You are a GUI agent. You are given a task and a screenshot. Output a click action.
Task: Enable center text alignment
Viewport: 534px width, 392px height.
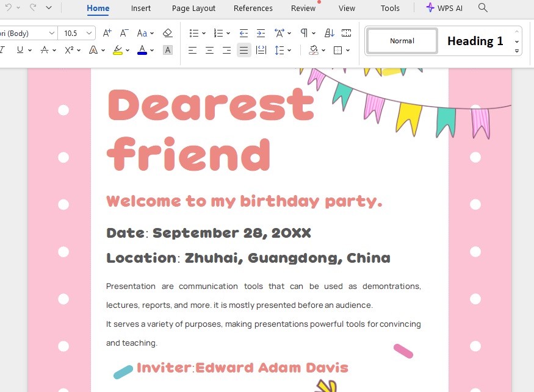pos(209,50)
